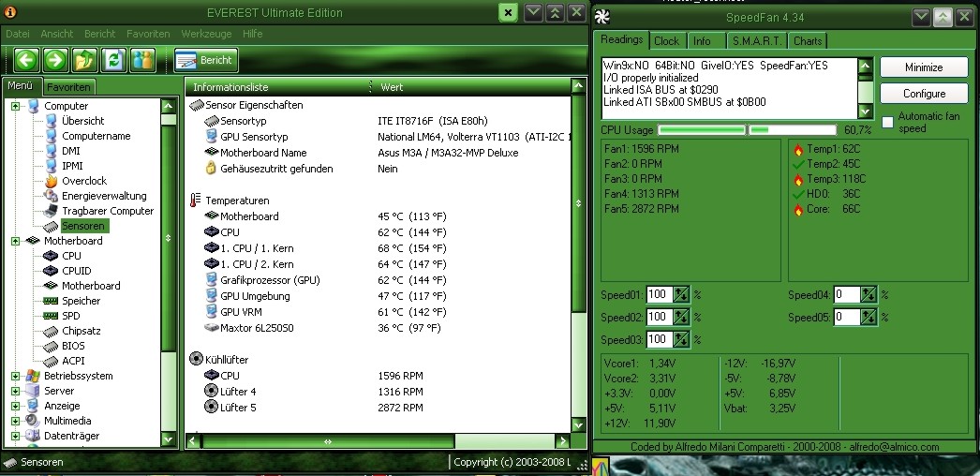The height and width of the screenshot is (476, 980).
Task: Go forward with the green forward arrow
Action: tap(55, 60)
